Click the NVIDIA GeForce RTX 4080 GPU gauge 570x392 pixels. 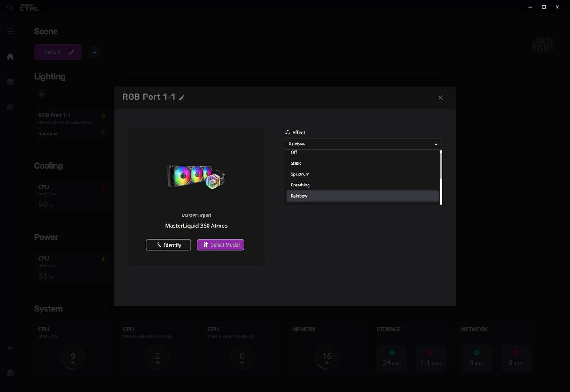(x=158, y=357)
